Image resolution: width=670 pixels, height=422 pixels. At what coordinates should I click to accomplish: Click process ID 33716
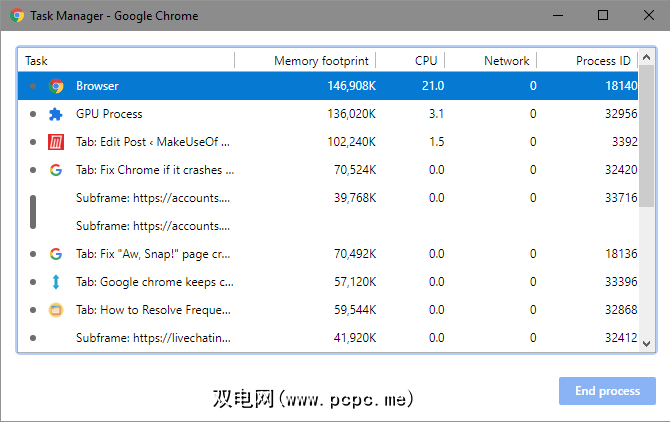coord(621,198)
